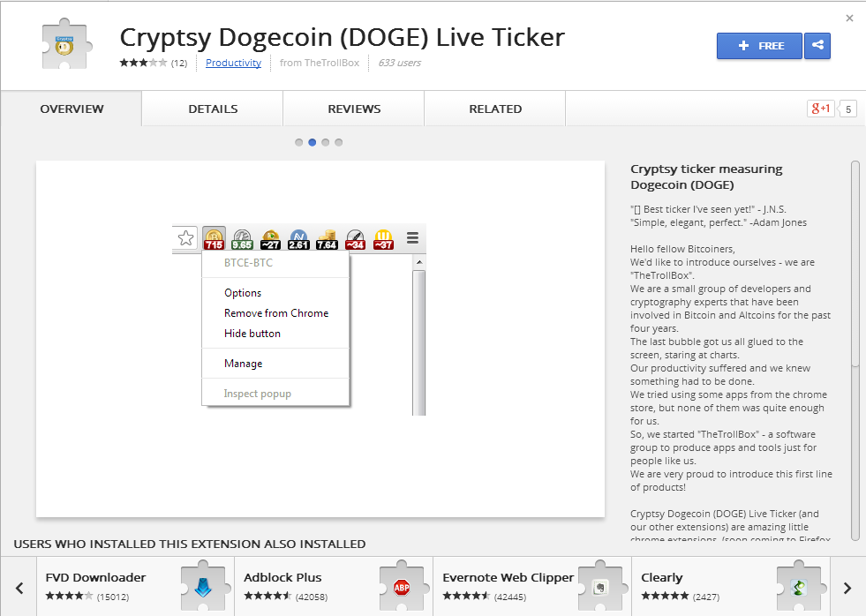
Task: Click FVD Downloader rating count (15012)
Action: click(x=113, y=597)
